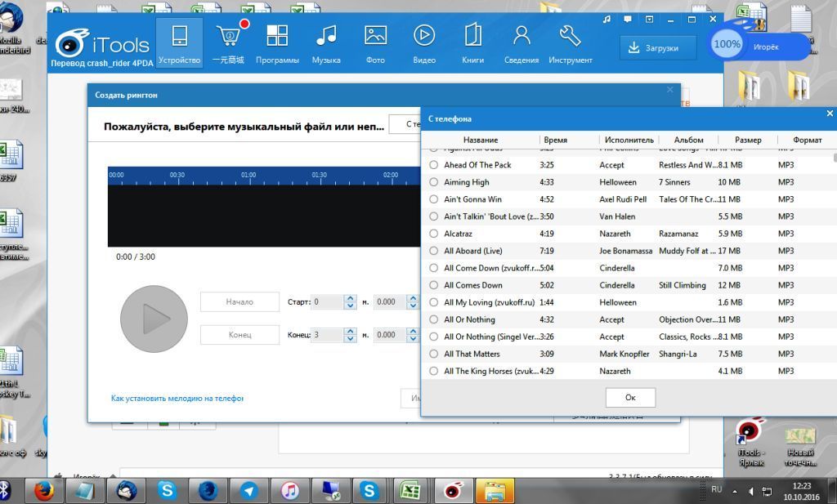
Task: Close the С телефона dialog
Action: [830, 113]
